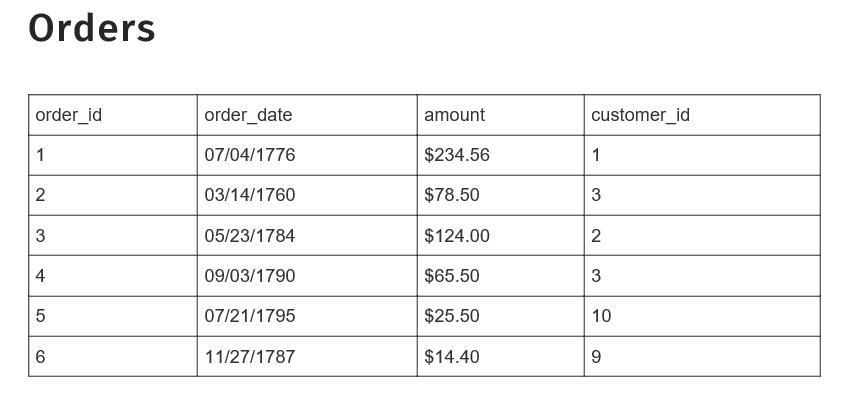Select order date 07/04/1776 cell
Viewport: 853px width, 407px height.
pos(250,155)
